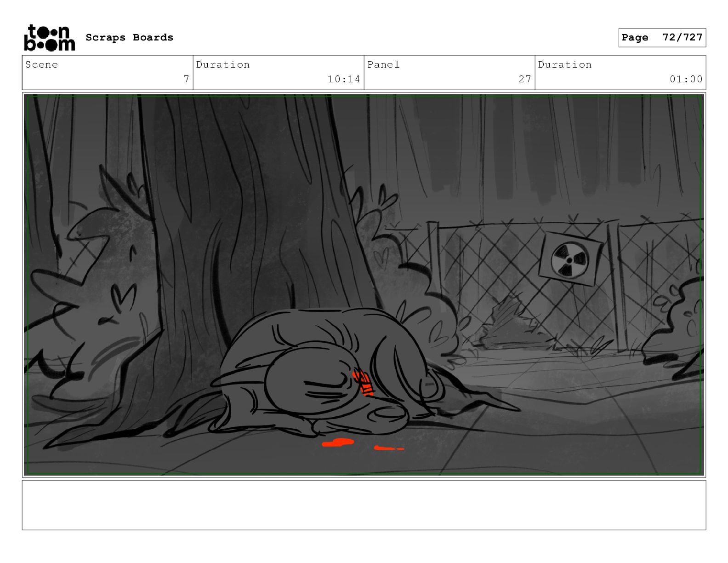Click the Page 72/727 indicator box
728x563 pixels.
662,37
